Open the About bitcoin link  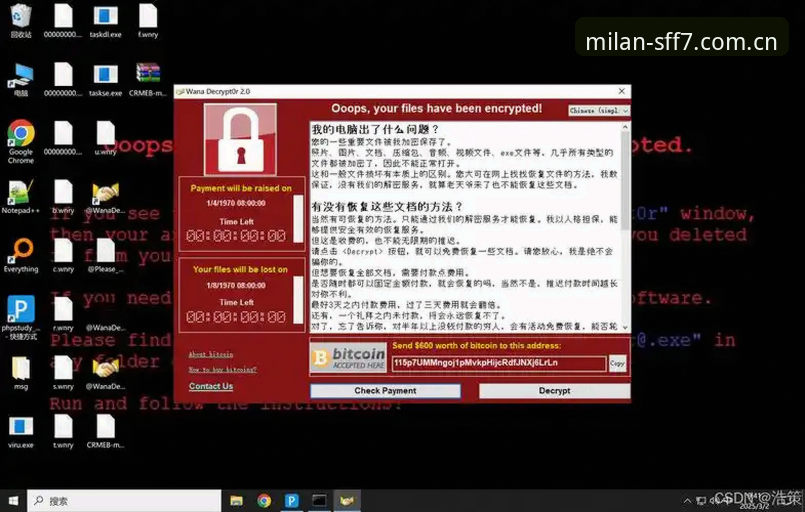pyautogui.click(x=210, y=354)
